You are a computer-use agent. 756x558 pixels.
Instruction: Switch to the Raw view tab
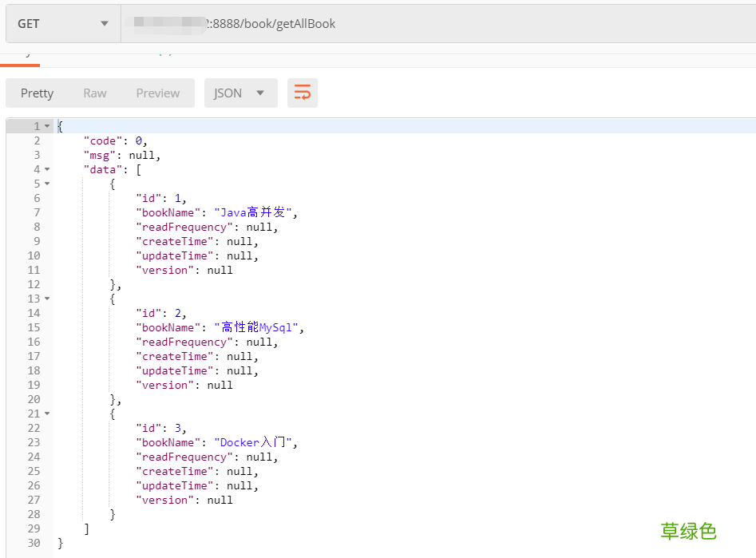click(x=95, y=93)
